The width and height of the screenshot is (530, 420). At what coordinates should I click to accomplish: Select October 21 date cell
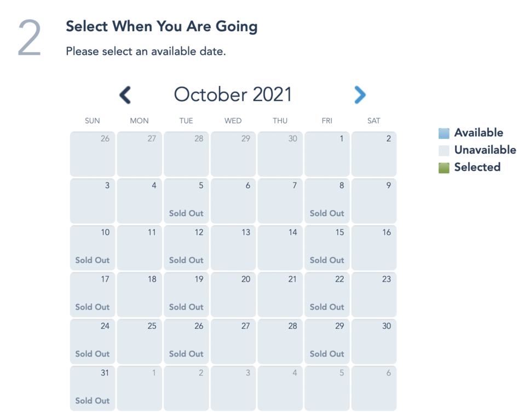tap(280, 294)
